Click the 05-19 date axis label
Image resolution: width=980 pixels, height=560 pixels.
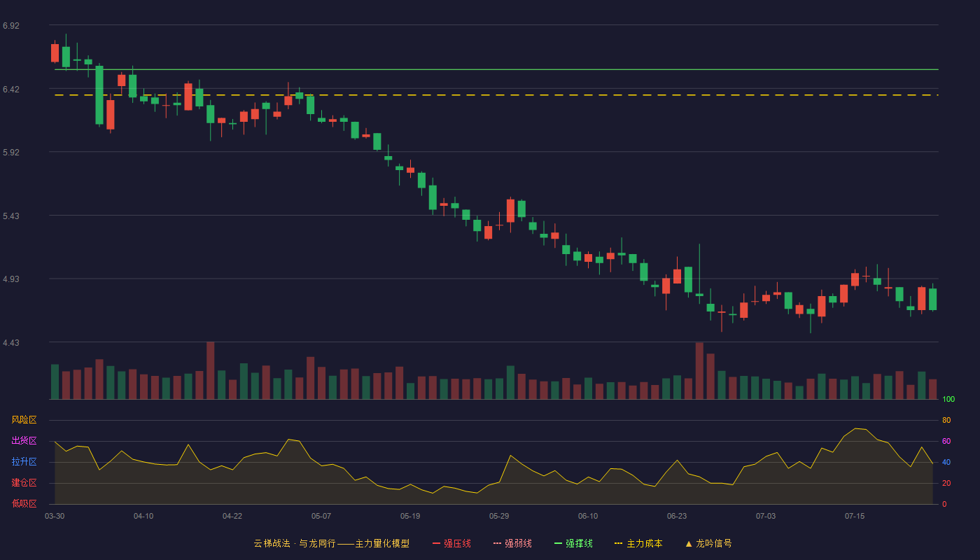pyautogui.click(x=410, y=516)
